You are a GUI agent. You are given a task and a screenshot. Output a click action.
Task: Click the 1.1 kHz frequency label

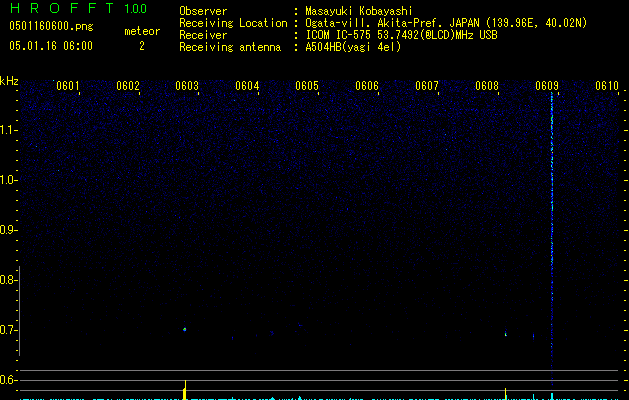pyautogui.click(x=8, y=130)
